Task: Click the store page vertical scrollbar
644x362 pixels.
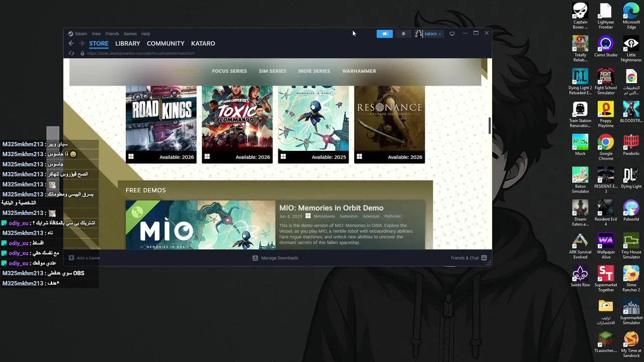Action: coord(489,126)
